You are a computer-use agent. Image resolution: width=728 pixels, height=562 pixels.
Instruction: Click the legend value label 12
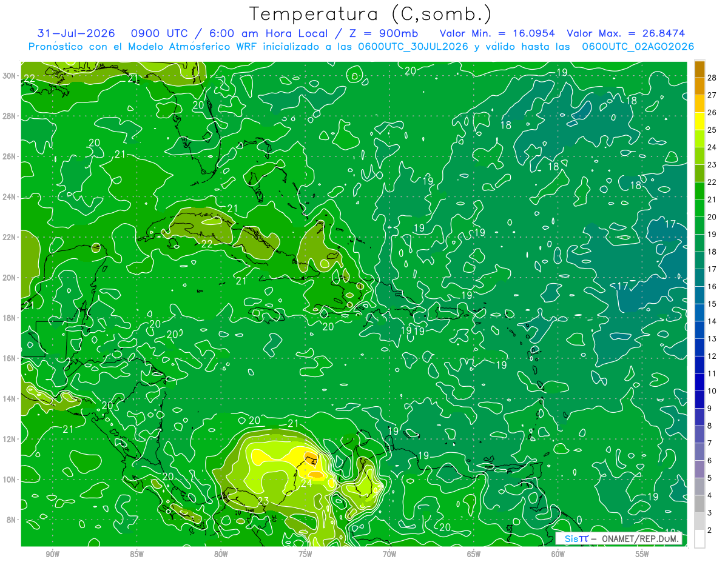[712, 356]
